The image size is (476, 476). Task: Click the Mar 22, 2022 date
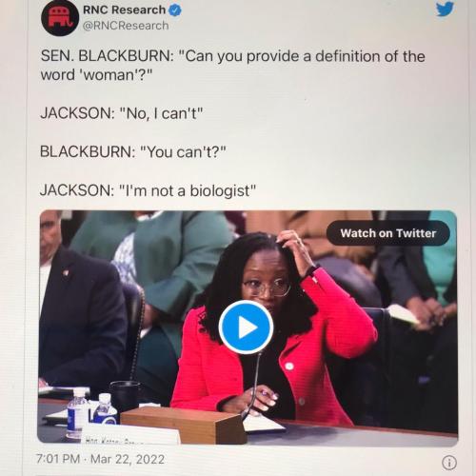point(128,459)
